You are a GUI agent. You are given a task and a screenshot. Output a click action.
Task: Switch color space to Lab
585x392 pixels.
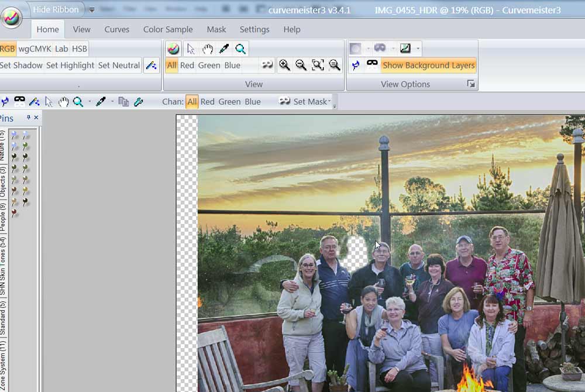point(61,49)
